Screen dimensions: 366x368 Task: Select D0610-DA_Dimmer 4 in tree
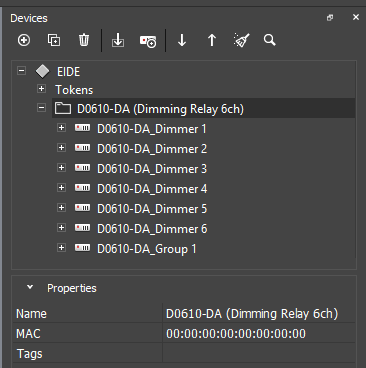(152, 189)
